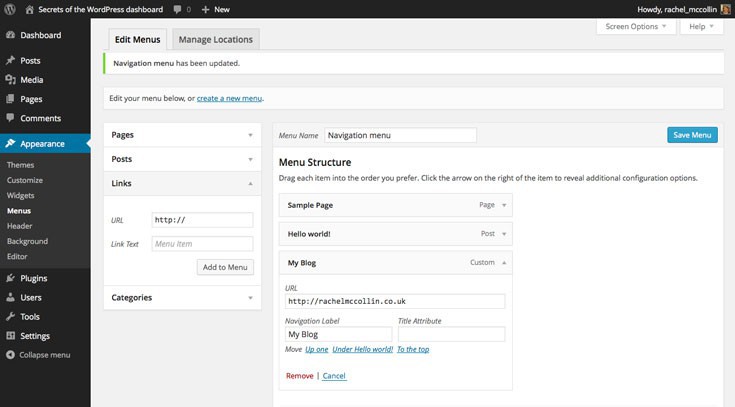The image size is (735, 407).
Task: Focus the Menu Name input field
Action: (x=400, y=135)
